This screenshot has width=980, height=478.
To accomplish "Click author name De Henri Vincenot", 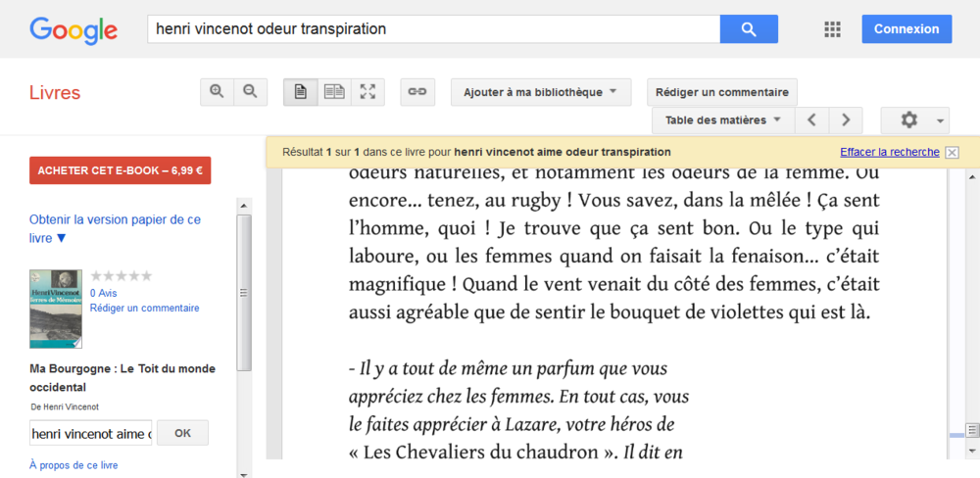I will (x=65, y=406).
